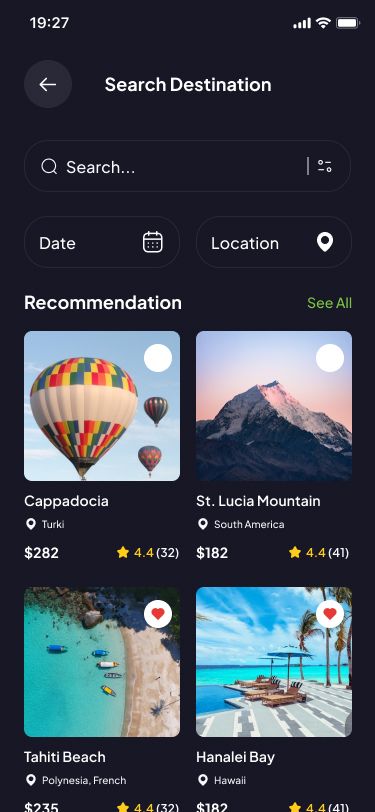
Task: Open the Tahiti Beach aerial photo
Action: [102, 662]
